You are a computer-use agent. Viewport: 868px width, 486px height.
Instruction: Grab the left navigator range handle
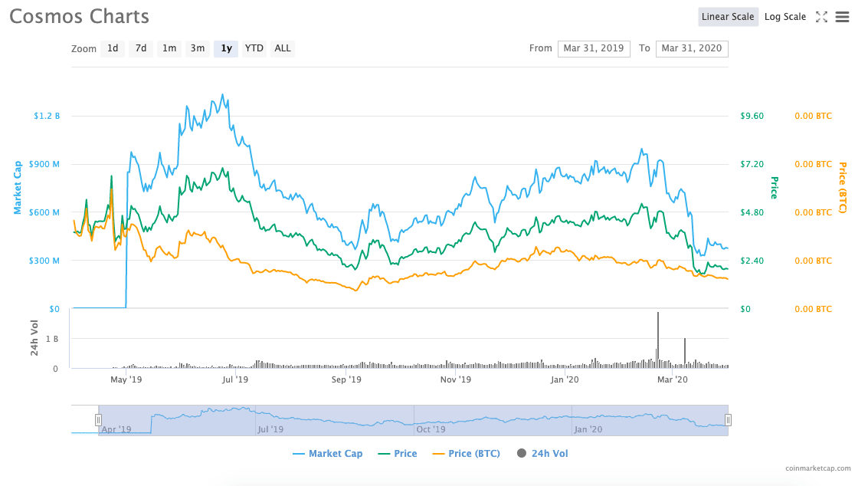click(x=98, y=420)
